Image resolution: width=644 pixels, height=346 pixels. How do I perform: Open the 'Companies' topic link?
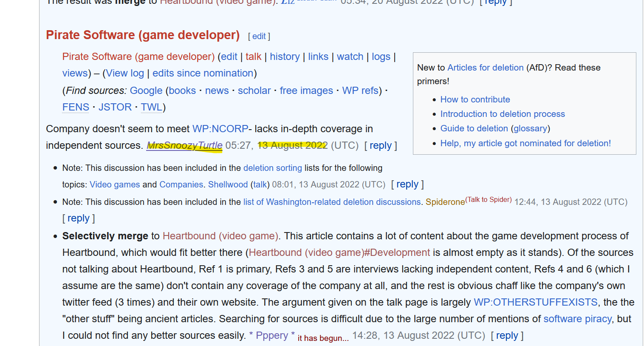[x=181, y=184]
